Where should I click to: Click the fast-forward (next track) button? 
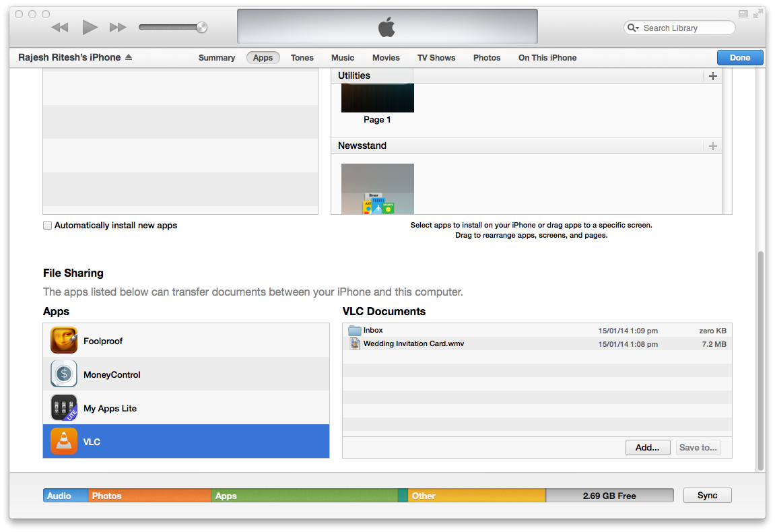click(118, 27)
